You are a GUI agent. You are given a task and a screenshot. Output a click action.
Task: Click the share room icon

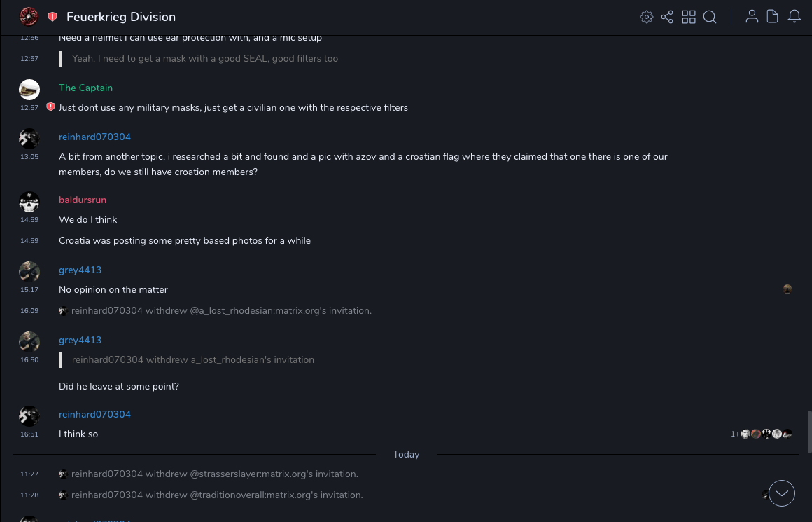(667, 17)
